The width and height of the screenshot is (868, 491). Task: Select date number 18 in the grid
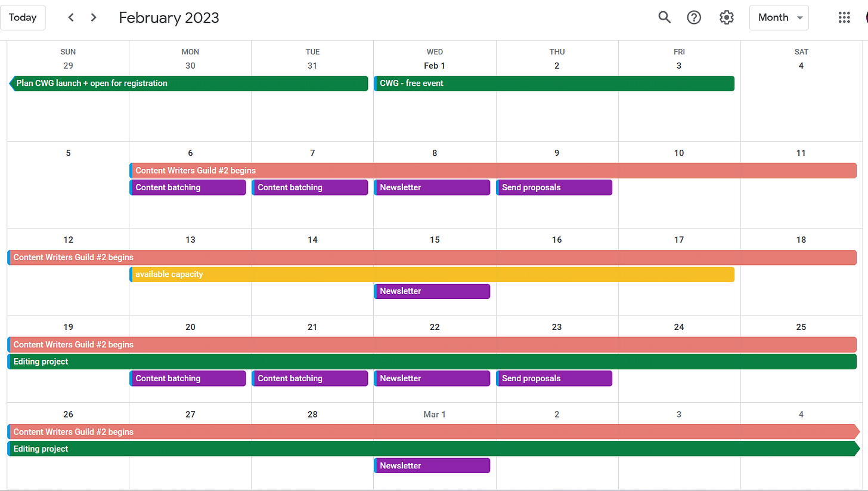[801, 240]
